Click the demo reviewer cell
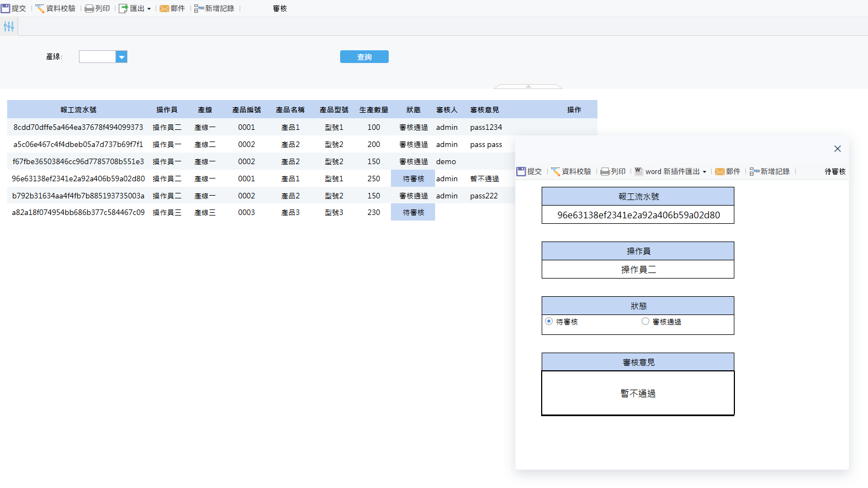This screenshot has height=488, width=868. pos(446,161)
